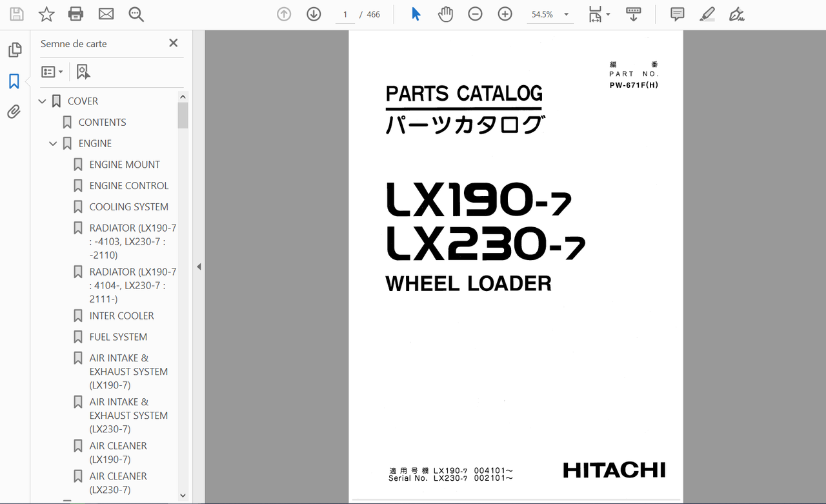The height and width of the screenshot is (504, 826).
Task: Send file by email envelope icon
Action: 106,14
